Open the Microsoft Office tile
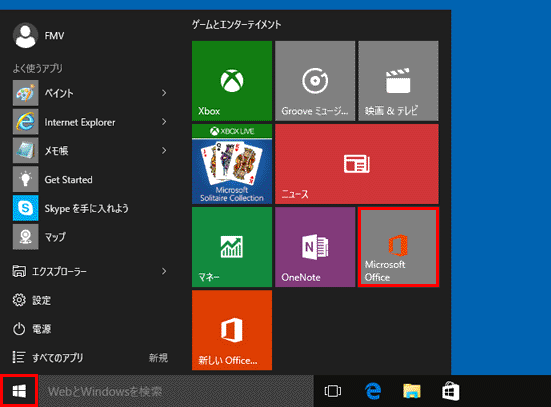The width and height of the screenshot is (551, 407). [398, 247]
